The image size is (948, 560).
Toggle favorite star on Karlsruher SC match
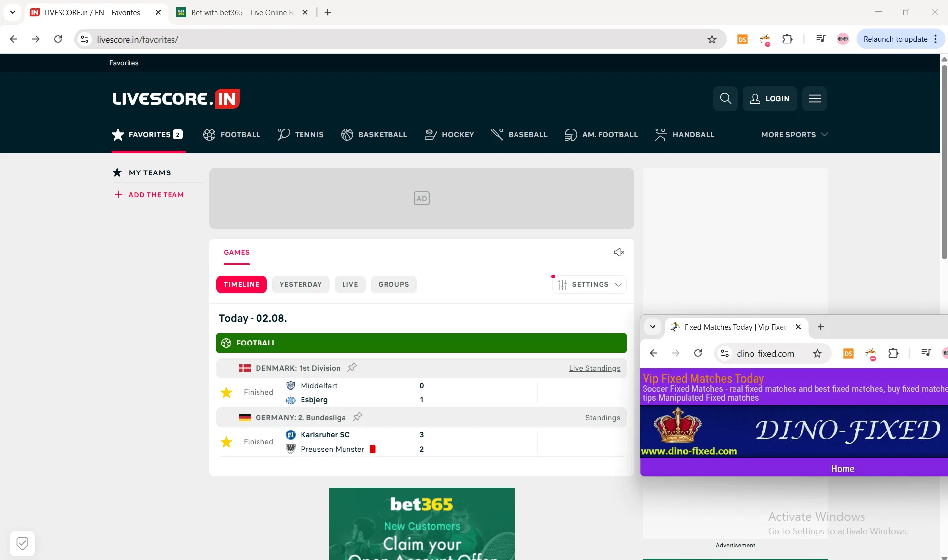[x=226, y=441]
